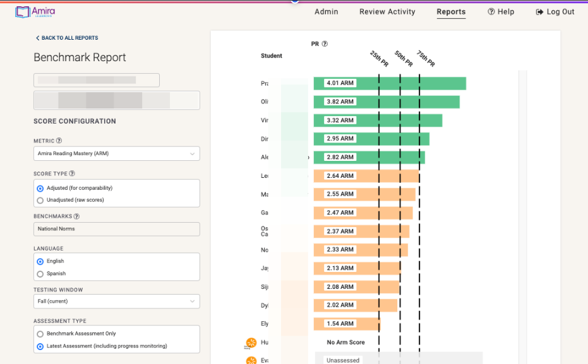Click the back arrow to all reports
This screenshot has height=364, width=588.
click(37, 38)
